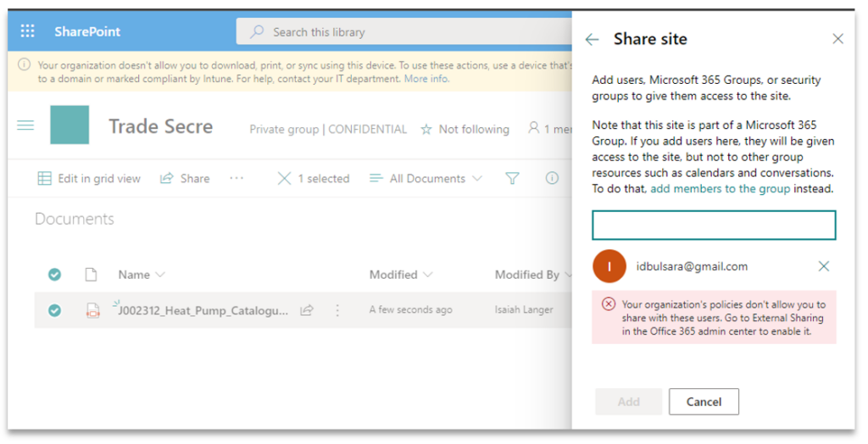Viewport: 868px width, 444px height.
Task: Open the SharePoint app launcher waffle
Action: click(28, 31)
